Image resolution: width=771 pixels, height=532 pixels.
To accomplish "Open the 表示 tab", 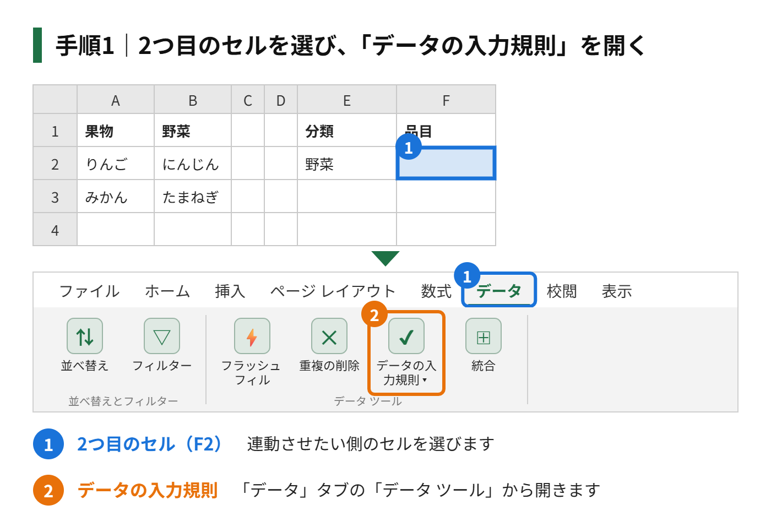I will click(617, 291).
